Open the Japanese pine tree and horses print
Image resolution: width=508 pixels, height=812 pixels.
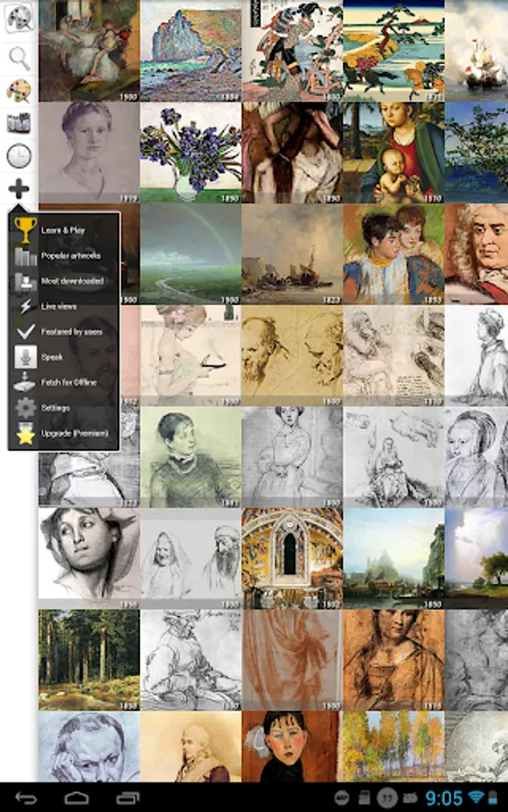(x=393, y=51)
